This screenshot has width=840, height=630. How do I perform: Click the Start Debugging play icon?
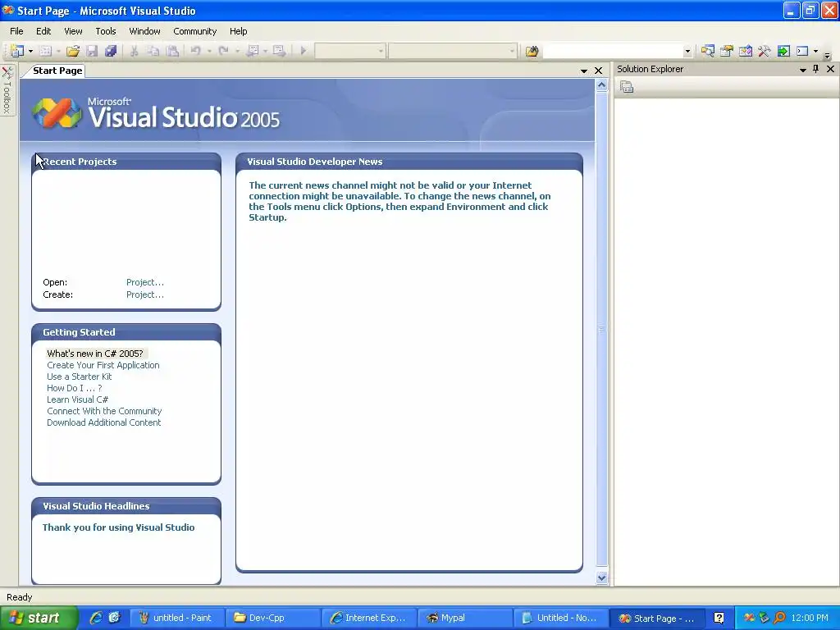coord(304,51)
